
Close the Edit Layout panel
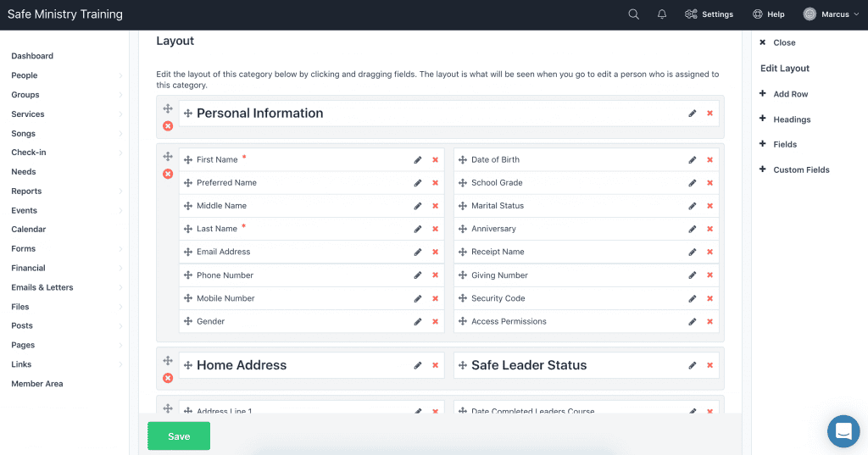(x=778, y=42)
